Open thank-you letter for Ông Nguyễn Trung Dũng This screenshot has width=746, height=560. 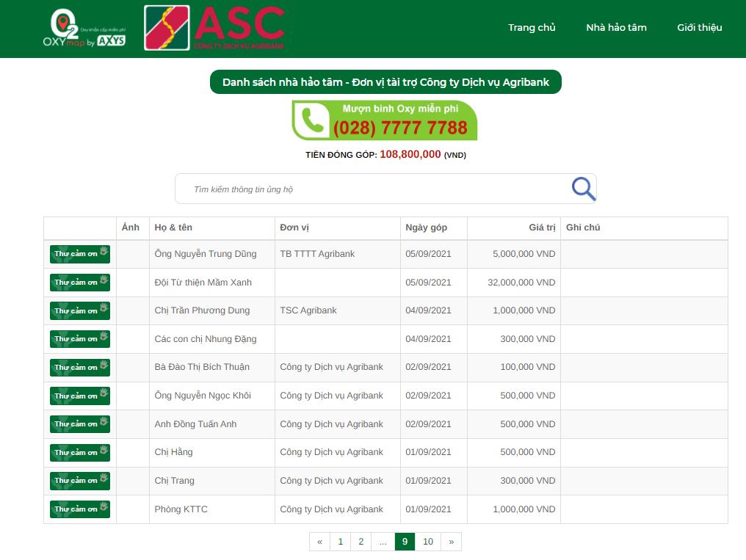click(80, 254)
